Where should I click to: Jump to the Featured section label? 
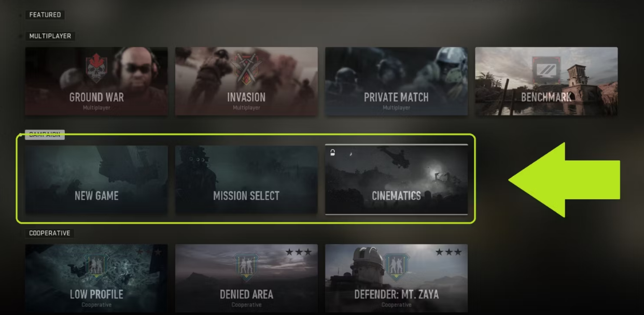[45, 15]
